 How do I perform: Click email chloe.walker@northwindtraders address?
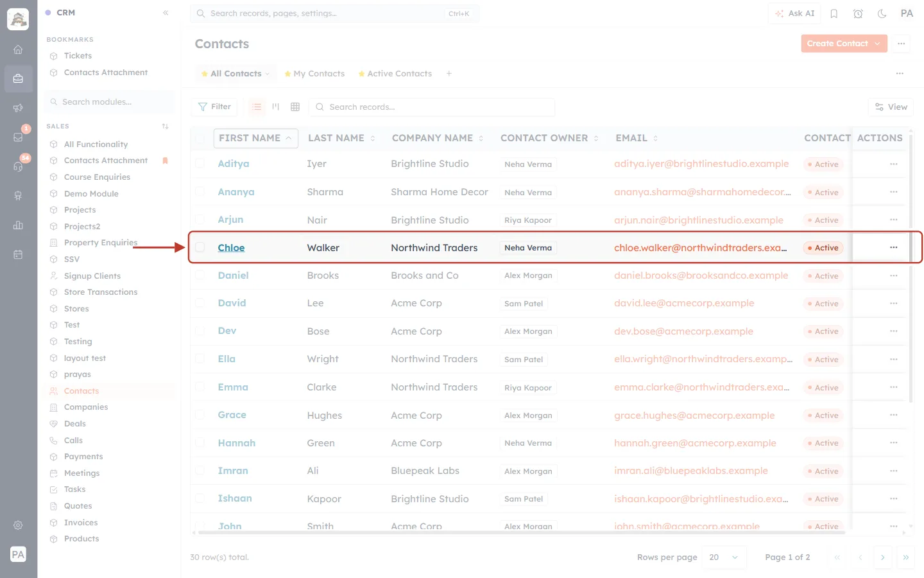pos(700,248)
